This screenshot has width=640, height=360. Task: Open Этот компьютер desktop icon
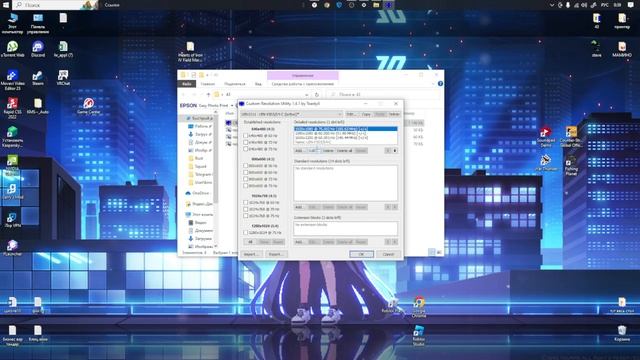pos(12,23)
